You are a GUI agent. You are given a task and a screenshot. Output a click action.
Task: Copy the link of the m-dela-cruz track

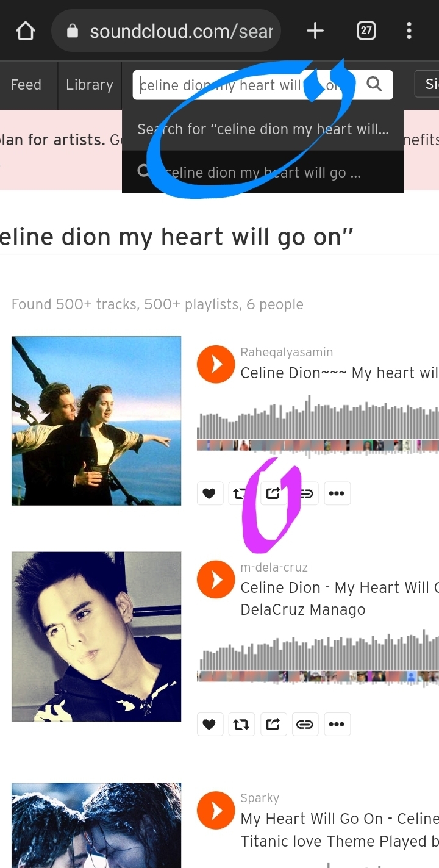(x=304, y=724)
